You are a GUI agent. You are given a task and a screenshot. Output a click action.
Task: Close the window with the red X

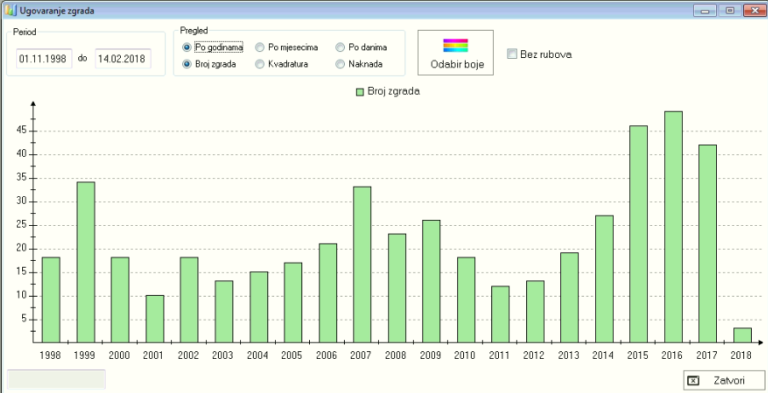[755, 10]
